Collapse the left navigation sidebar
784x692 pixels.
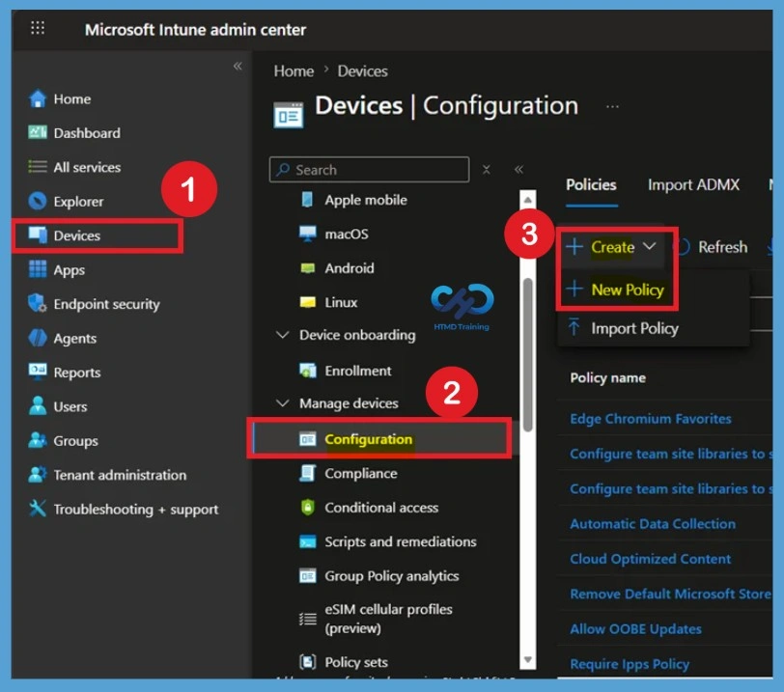(238, 66)
